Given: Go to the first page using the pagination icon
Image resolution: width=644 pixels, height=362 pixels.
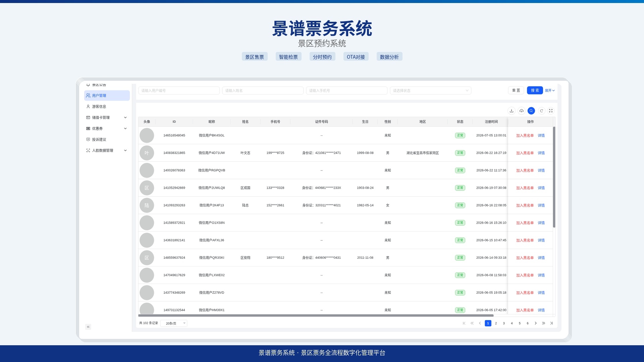Looking at the screenshot, I should (464, 323).
